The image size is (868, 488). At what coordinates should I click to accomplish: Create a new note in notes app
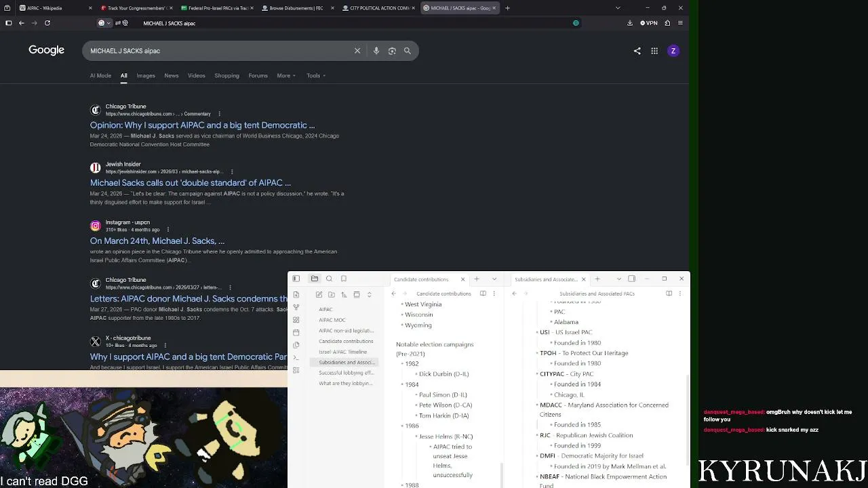319,294
